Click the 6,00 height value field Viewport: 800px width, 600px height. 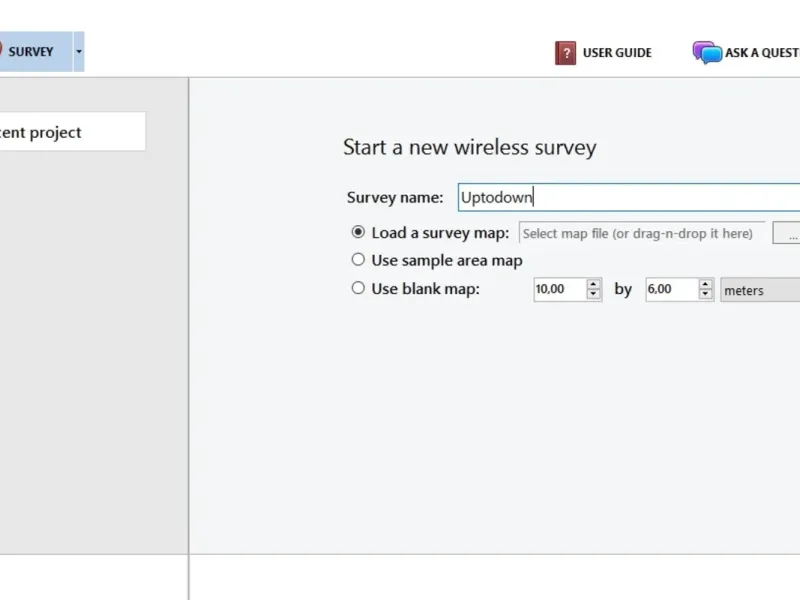(671, 290)
